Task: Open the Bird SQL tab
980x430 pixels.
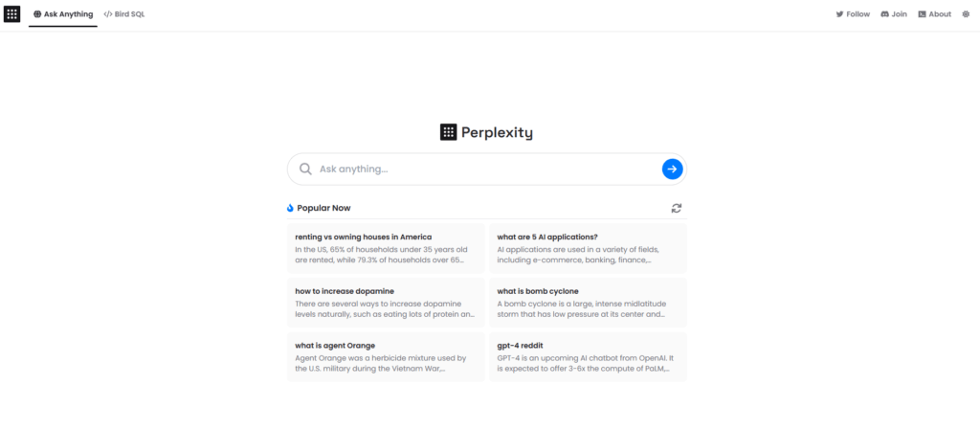Action: (x=124, y=14)
